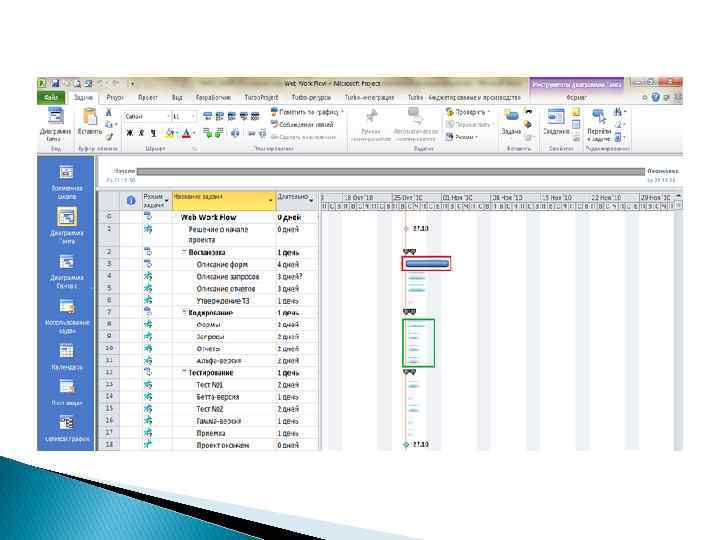Screen dimensions: 720x540
Task: Collapse the Постановка summary task
Action: coord(184,252)
